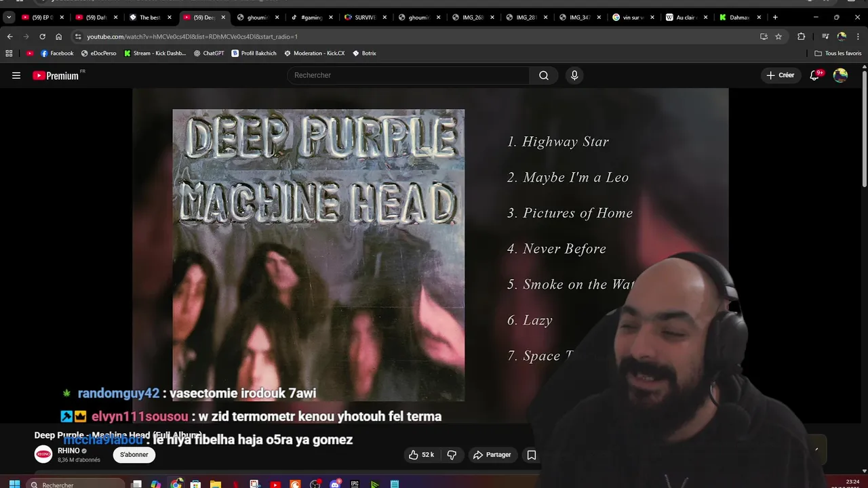The image size is (868, 488).
Task: Go back with the browser back arrow
Action: coord(9,37)
